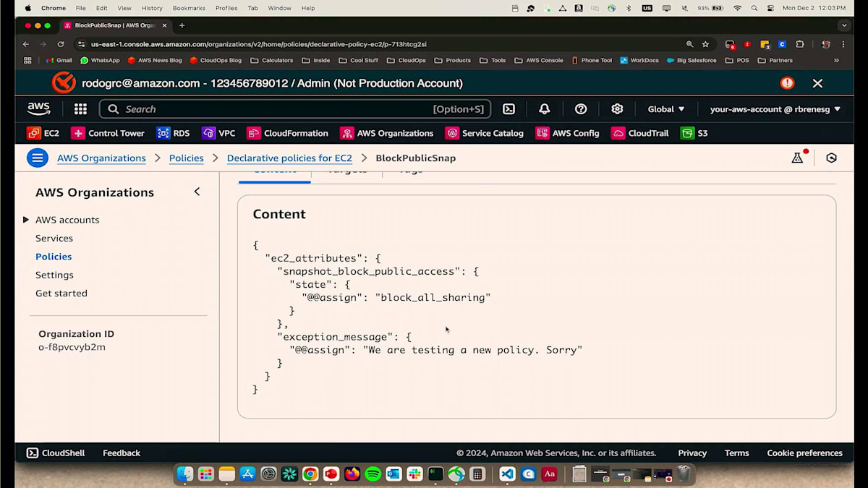The width and height of the screenshot is (868, 488).
Task: Click the beaker icon with red dot
Action: [798, 158]
